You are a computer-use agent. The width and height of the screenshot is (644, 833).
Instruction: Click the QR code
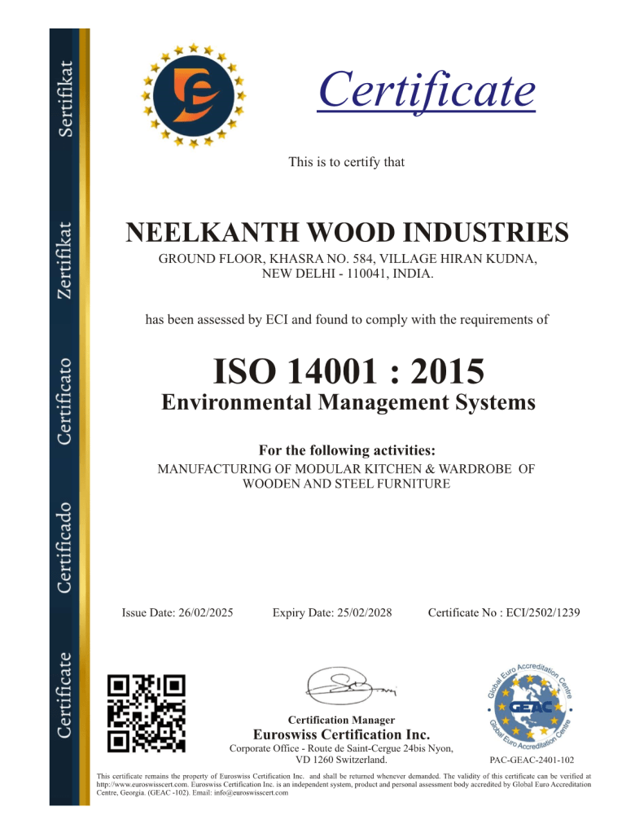pos(147,712)
